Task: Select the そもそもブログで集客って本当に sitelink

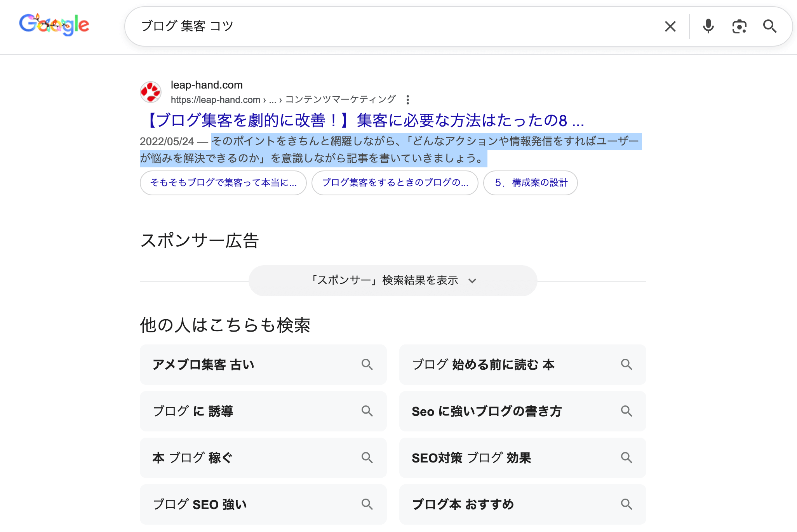Action: point(223,183)
